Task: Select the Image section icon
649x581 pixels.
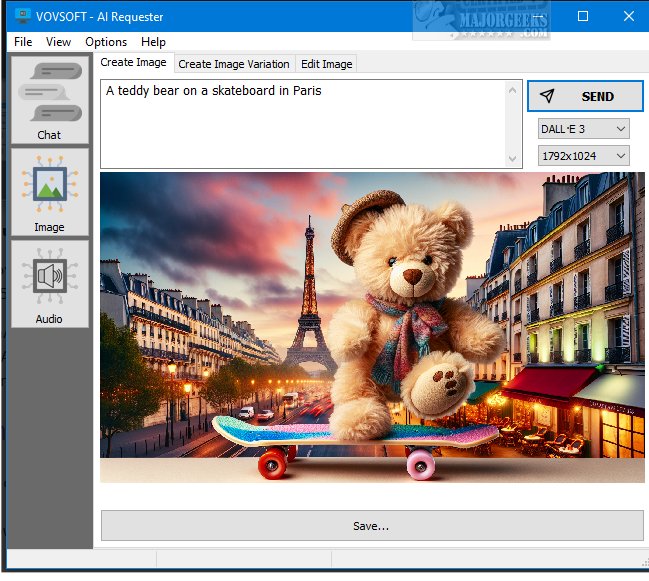Action: [50, 192]
